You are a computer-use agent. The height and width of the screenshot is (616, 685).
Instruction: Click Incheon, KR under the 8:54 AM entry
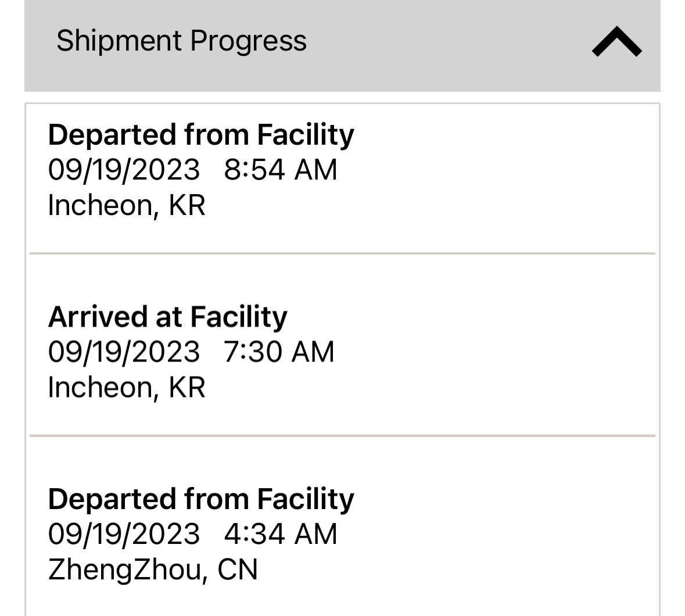click(x=127, y=205)
